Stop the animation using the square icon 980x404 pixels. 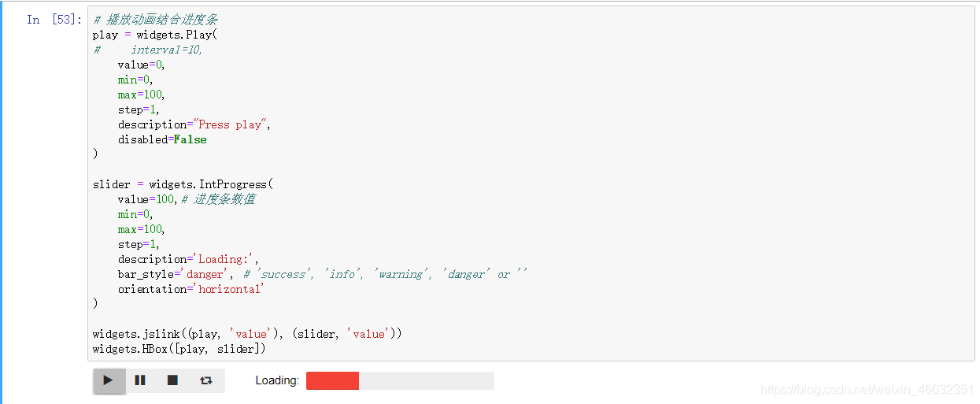[x=172, y=380]
